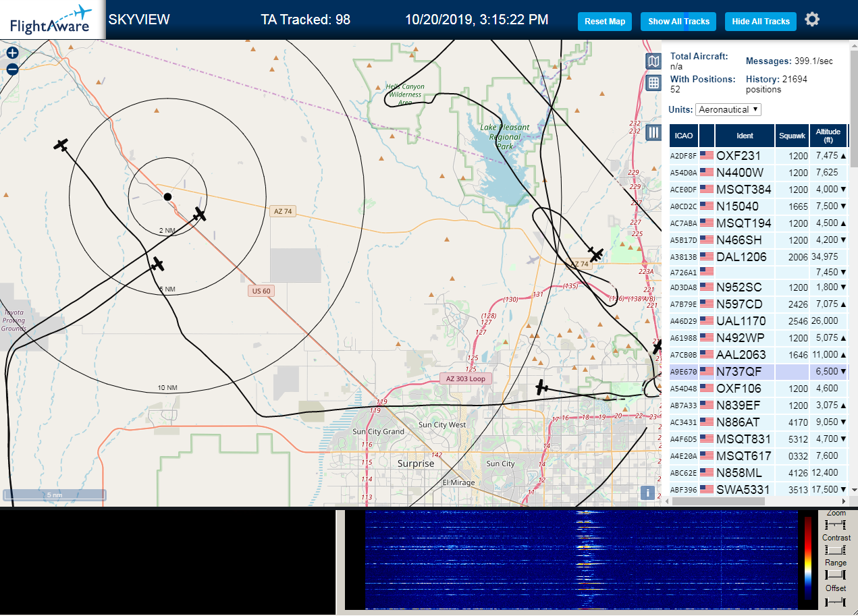Click the flag icon in DAL1206 row
Viewport: 858px width, 616px height.
pos(707,256)
